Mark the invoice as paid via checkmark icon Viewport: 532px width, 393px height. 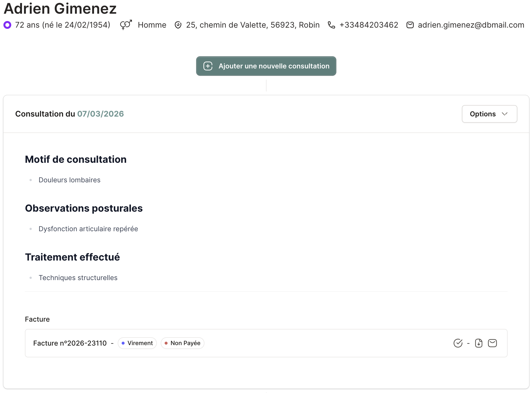point(458,343)
